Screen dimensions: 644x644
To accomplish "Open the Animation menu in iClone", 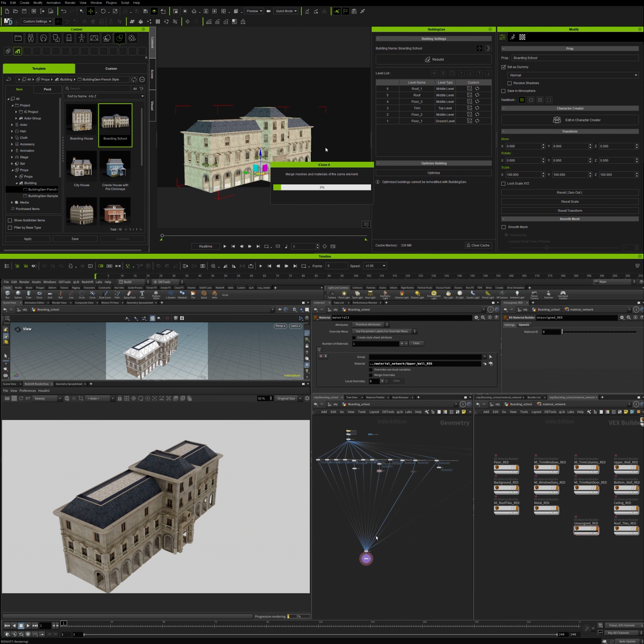I will [x=53, y=3].
